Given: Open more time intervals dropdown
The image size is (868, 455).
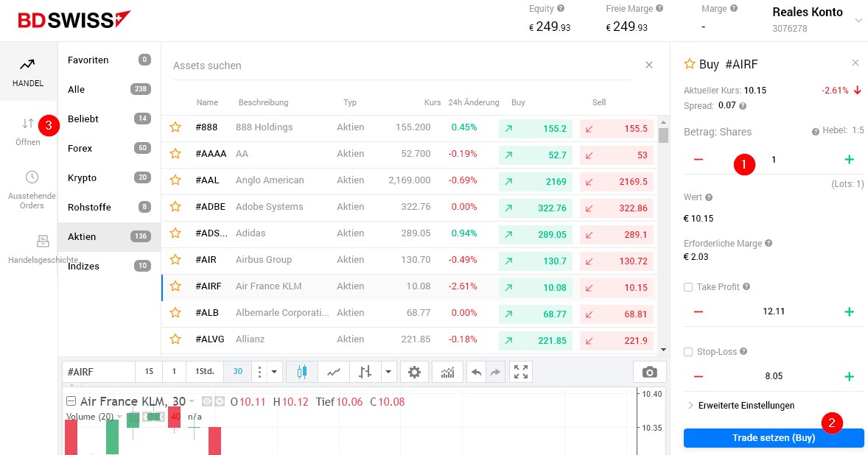Looking at the screenshot, I should tap(273, 372).
